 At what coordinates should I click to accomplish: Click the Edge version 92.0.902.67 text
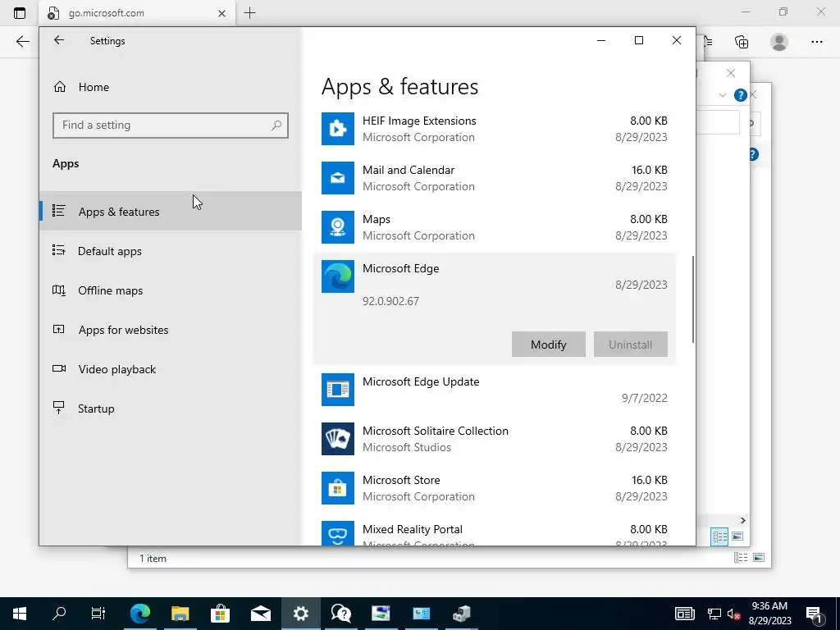390,301
